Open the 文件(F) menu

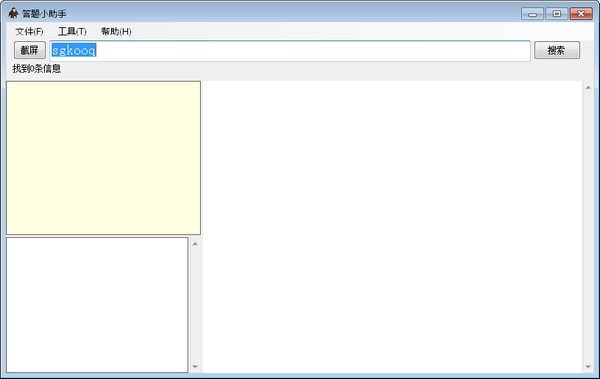pos(29,31)
